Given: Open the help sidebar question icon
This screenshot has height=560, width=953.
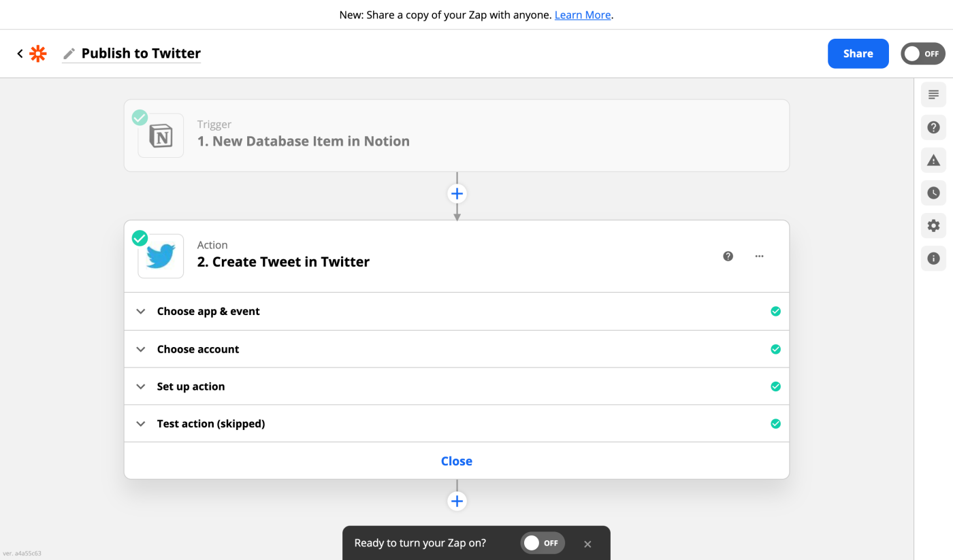Looking at the screenshot, I should [933, 127].
